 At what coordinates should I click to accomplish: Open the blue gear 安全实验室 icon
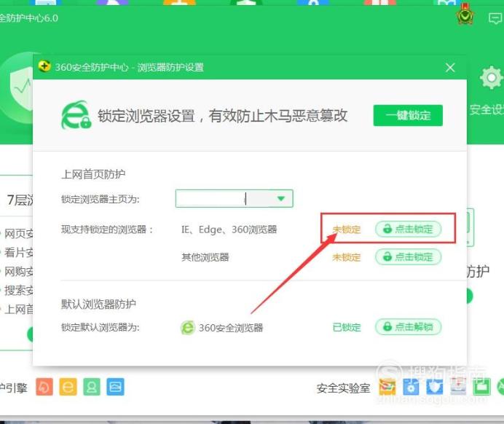411,387
